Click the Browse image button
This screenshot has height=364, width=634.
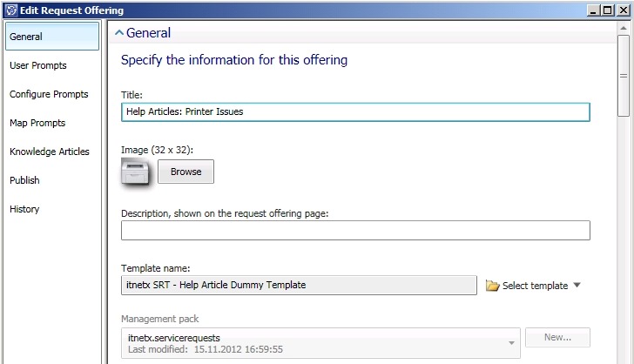[185, 172]
